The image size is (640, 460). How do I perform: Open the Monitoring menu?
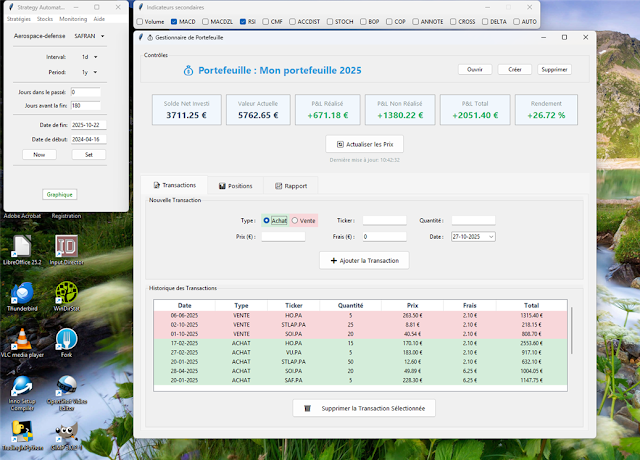tap(72, 19)
